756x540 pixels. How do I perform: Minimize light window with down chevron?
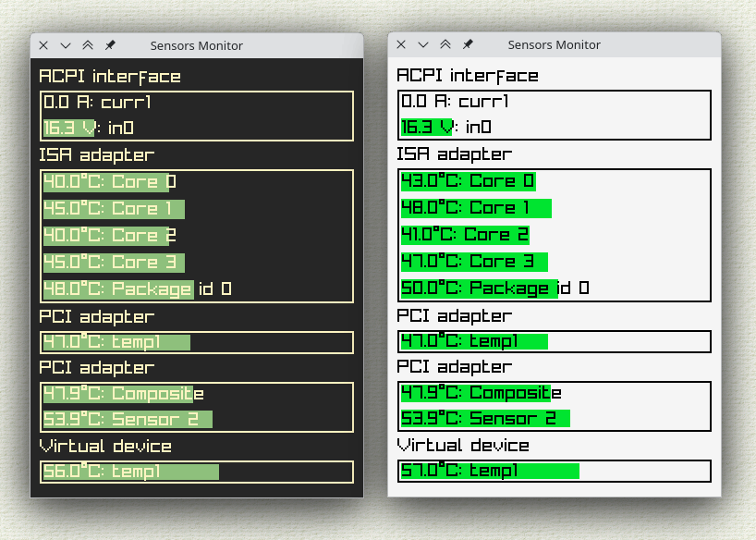tap(423, 44)
